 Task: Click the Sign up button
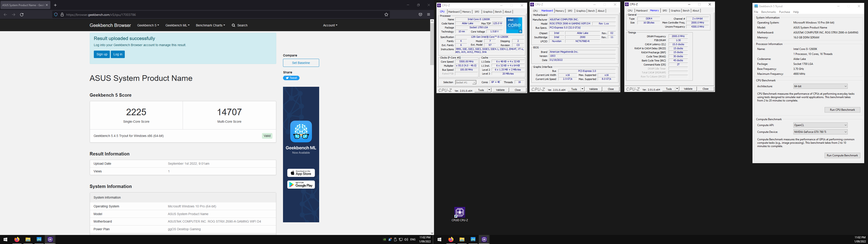point(102,54)
